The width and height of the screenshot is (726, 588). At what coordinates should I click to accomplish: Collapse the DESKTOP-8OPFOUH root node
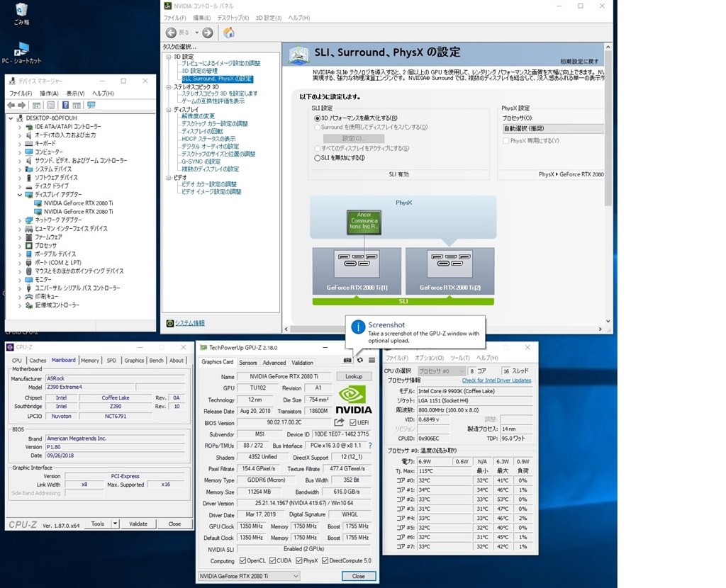(11, 118)
